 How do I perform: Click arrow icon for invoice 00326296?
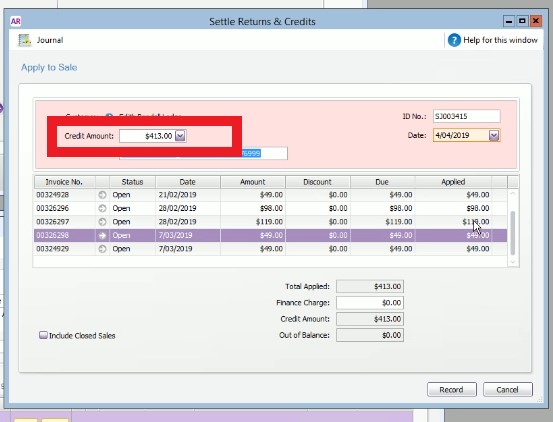pyautogui.click(x=102, y=208)
